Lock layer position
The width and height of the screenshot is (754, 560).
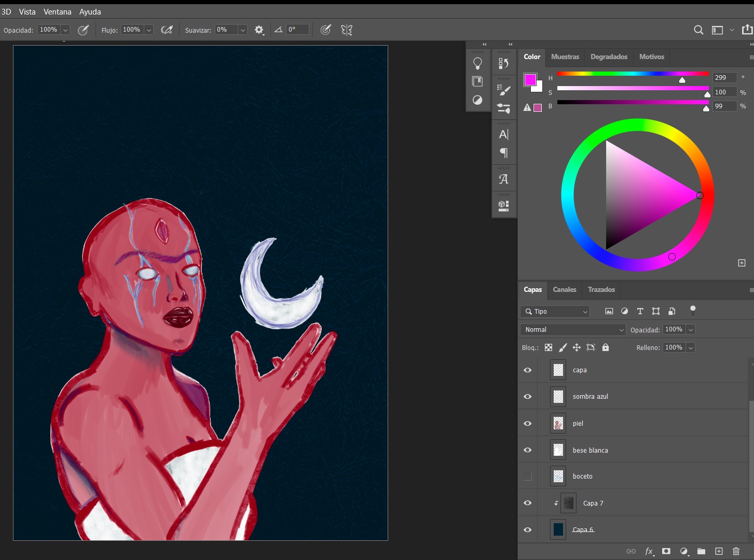[x=577, y=347]
